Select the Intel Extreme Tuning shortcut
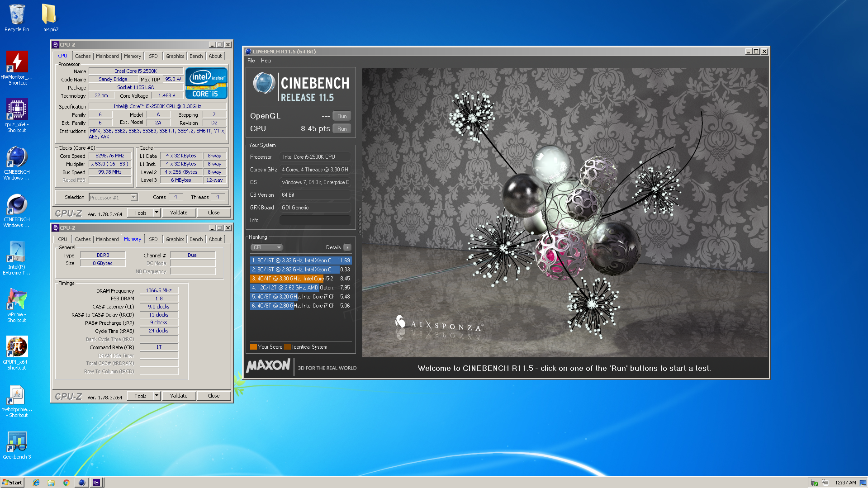Screen dimensions: 868x488 click(17, 258)
